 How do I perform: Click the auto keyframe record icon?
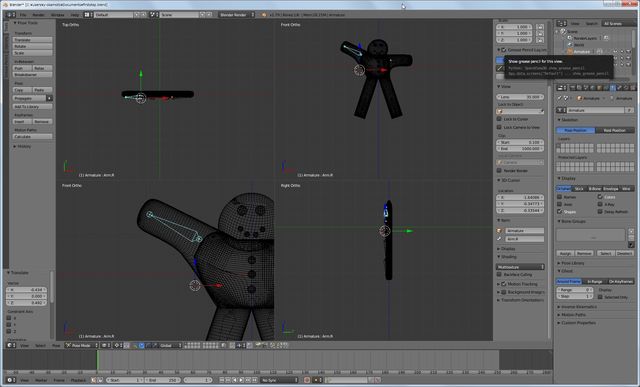tap(307, 380)
